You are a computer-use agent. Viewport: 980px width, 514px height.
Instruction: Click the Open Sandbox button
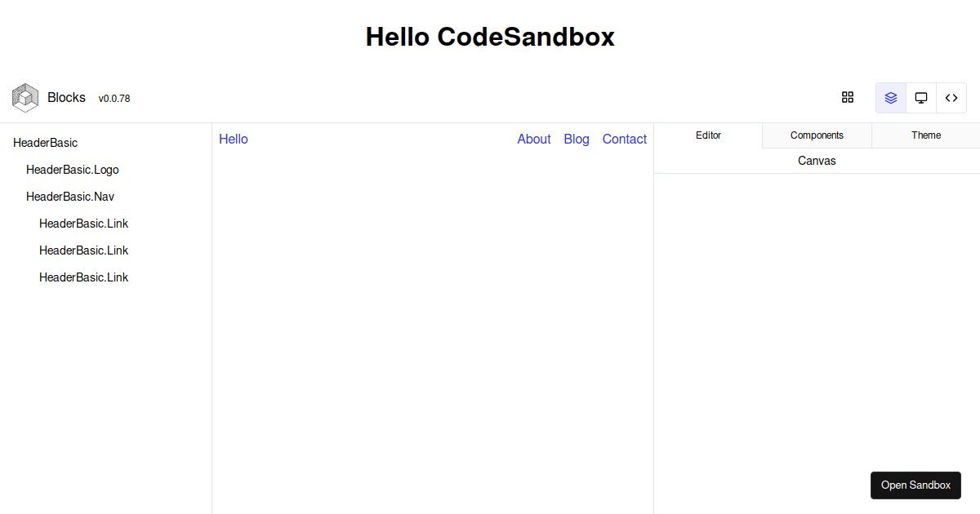[x=915, y=485]
